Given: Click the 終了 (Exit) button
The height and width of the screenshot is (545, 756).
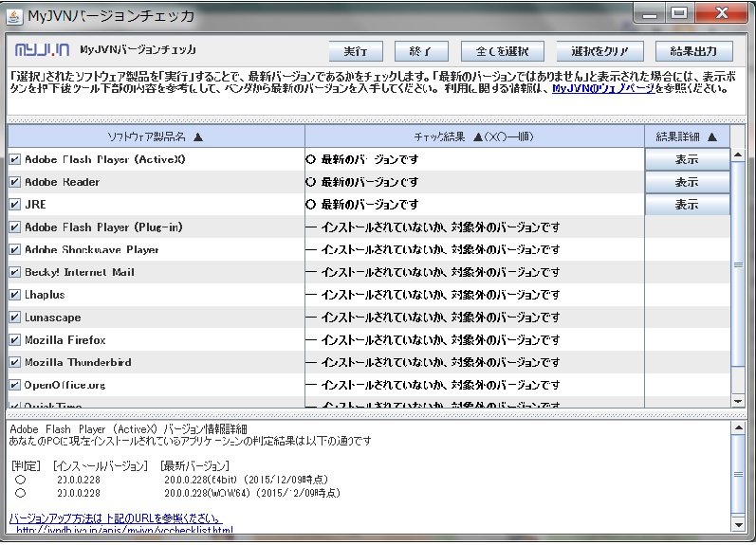Looking at the screenshot, I should click(421, 51).
